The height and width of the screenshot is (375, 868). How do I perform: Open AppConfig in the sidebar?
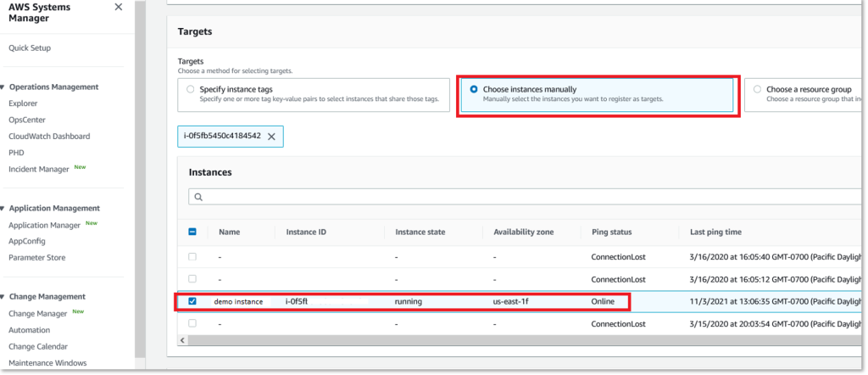[27, 242]
